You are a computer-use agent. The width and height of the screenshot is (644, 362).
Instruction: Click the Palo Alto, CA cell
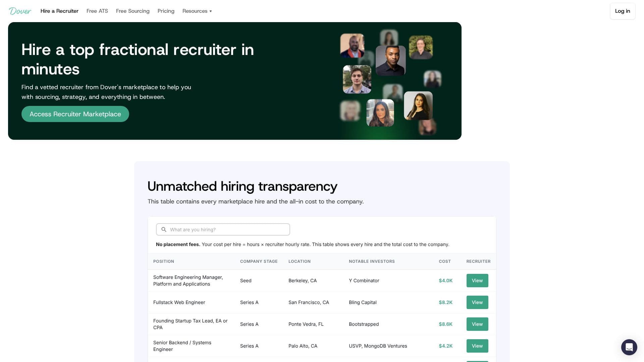[x=303, y=346]
